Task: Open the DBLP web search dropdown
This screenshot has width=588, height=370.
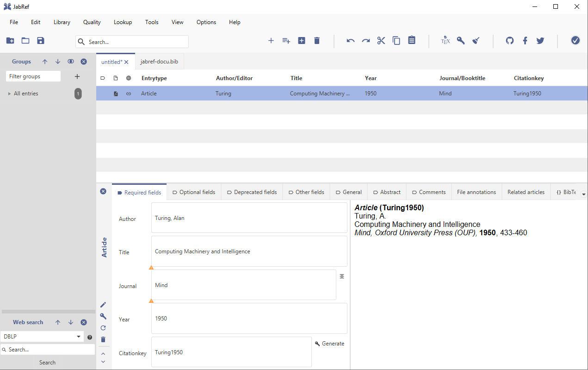Action: coord(79,337)
